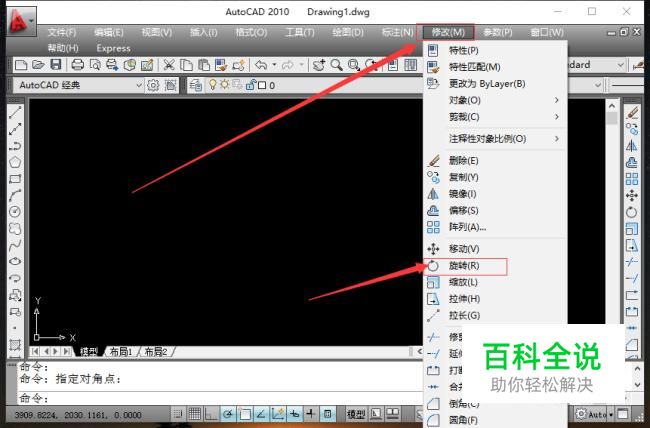
Task: Switch to the 布局1 layout tab
Action: click(121, 352)
